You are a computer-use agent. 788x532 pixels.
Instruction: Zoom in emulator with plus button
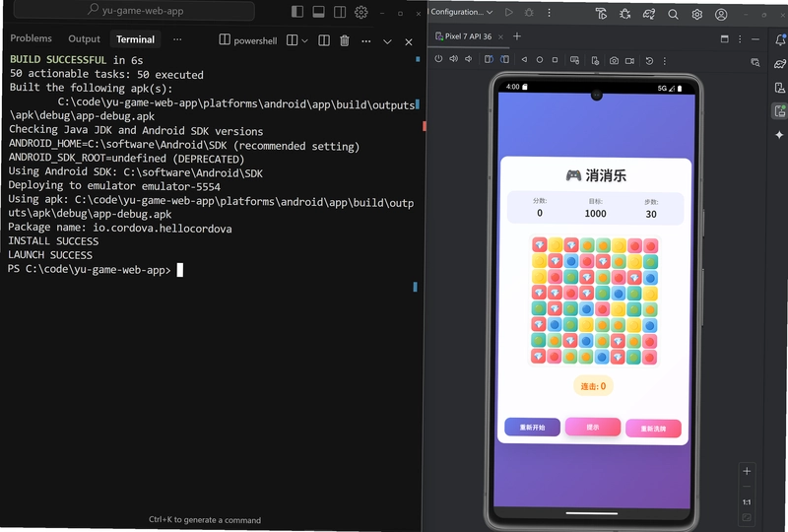[747, 471]
